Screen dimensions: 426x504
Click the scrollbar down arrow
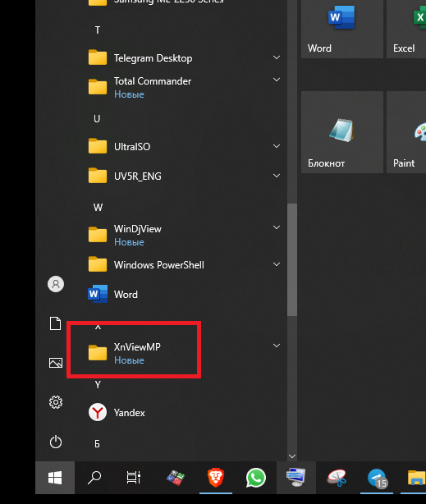point(292,456)
